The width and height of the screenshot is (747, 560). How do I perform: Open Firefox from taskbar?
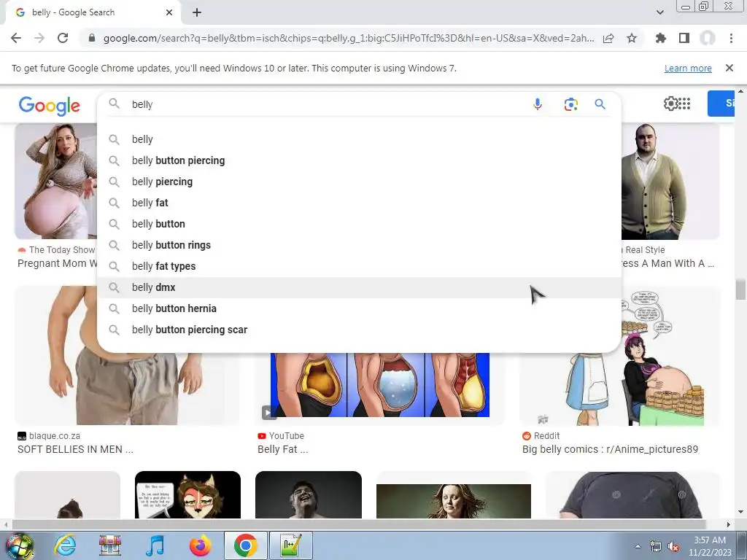tap(200, 545)
